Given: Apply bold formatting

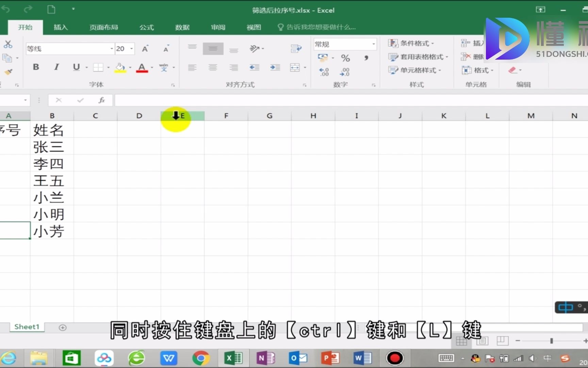Looking at the screenshot, I should [x=35, y=67].
